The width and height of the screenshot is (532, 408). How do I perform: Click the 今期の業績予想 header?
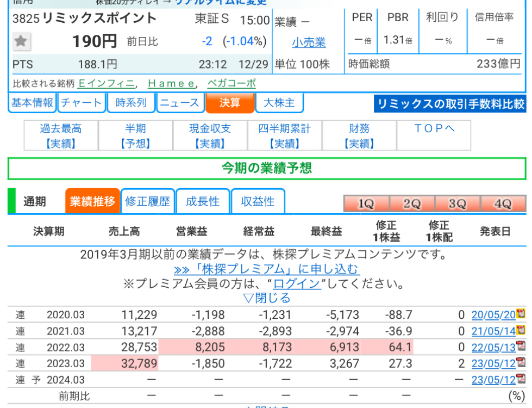(267, 168)
